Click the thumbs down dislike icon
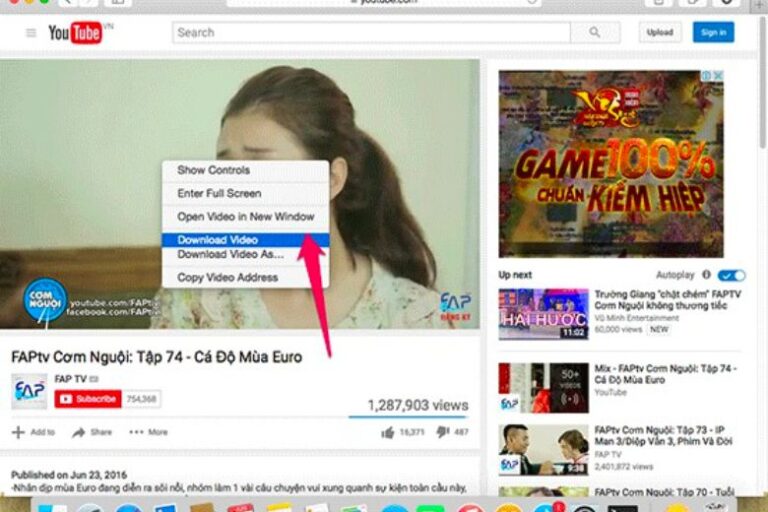 click(443, 432)
